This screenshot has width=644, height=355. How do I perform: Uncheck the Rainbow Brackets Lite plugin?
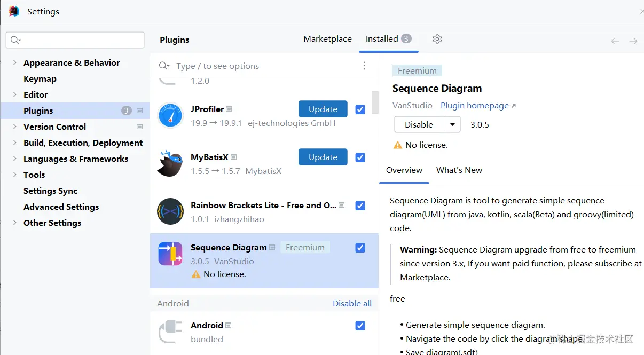[x=360, y=206]
